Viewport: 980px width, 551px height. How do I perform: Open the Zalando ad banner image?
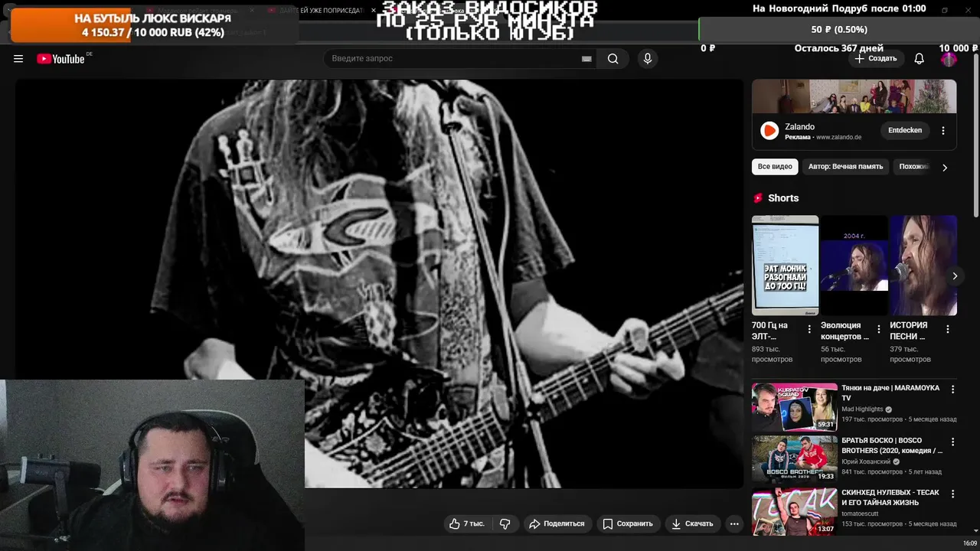(854, 96)
